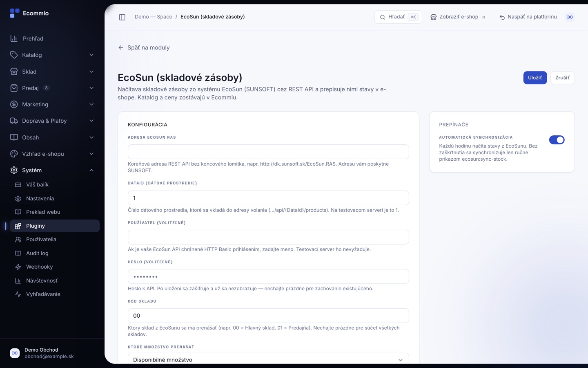The height and width of the screenshot is (368, 588).
Task: Click the Ecommio logo icon
Action: click(15, 13)
